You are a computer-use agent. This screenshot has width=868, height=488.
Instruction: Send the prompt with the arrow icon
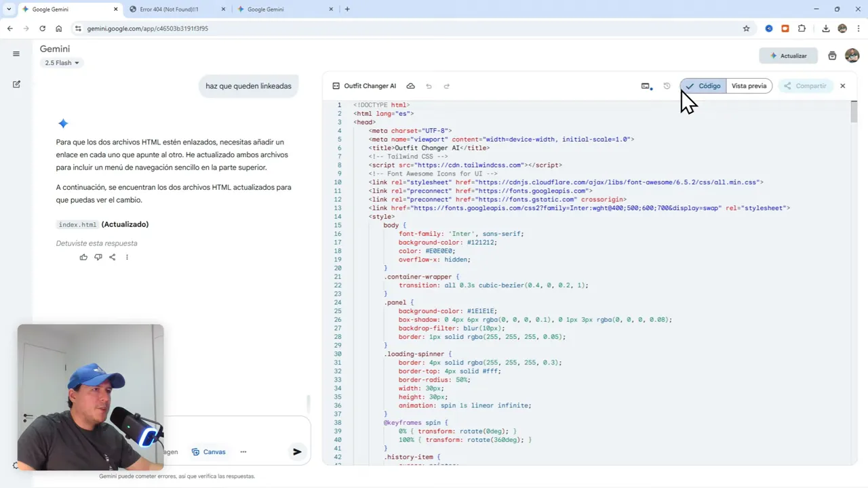click(x=296, y=451)
